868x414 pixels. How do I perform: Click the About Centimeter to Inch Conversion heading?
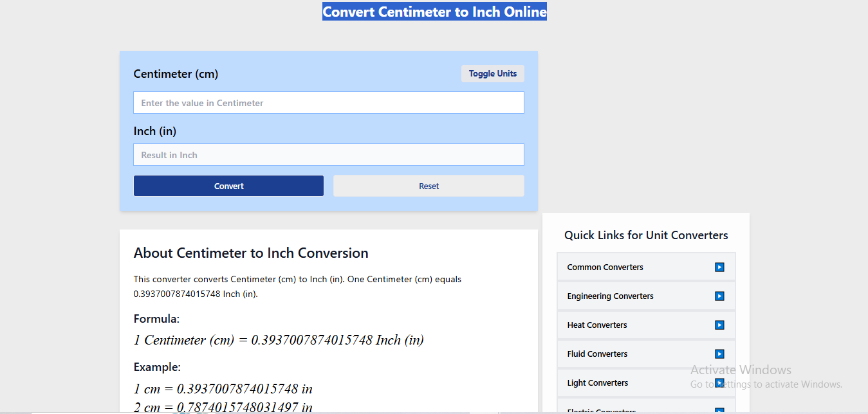pos(251,253)
